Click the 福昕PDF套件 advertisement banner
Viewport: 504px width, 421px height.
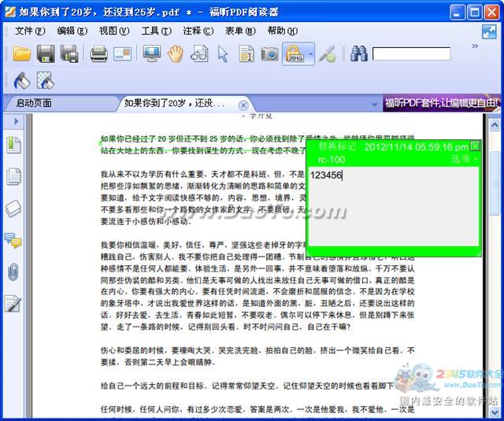point(441,103)
